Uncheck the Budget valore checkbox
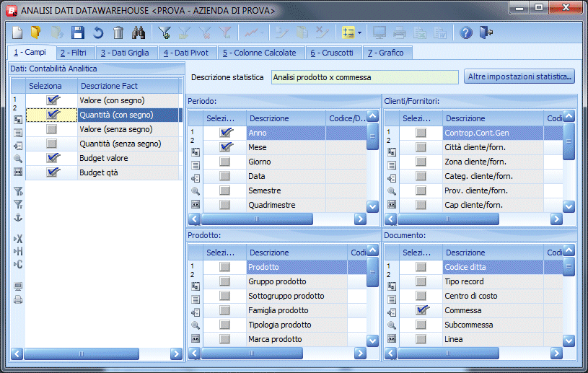This screenshot has height=373, width=588. click(52, 158)
